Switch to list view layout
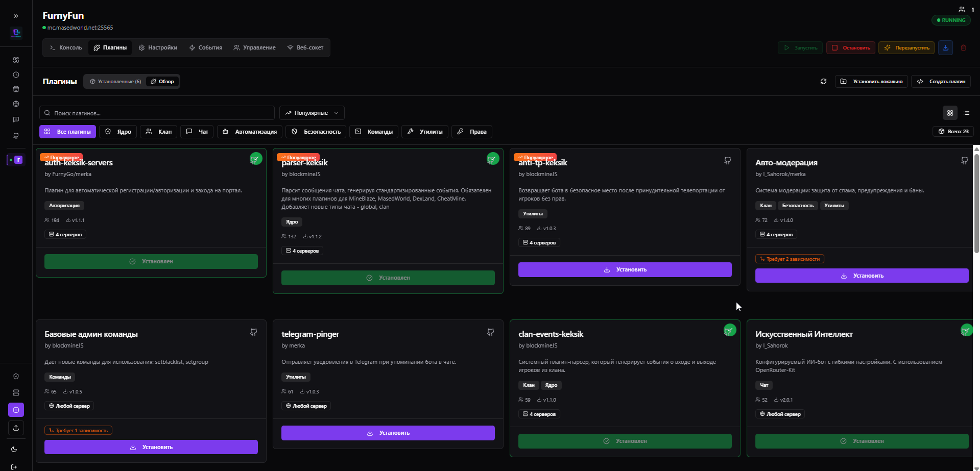 tap(967, 113)
